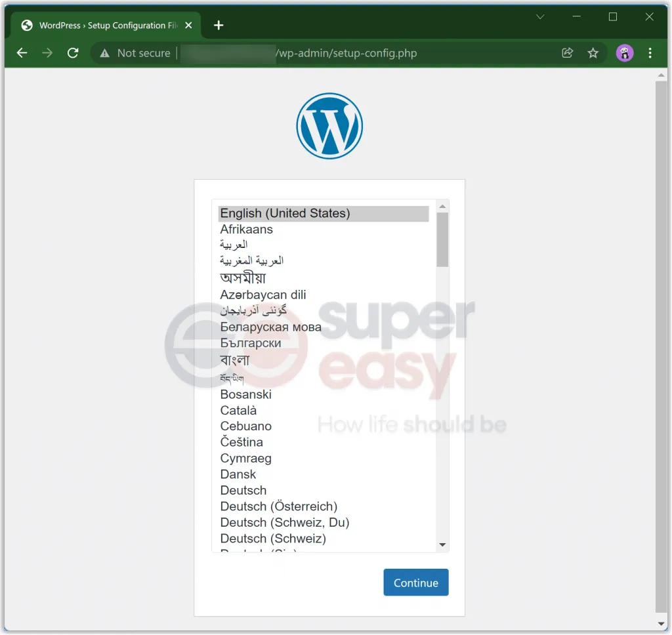The width and height of the screenshot is (672, 635).
Task: Select the অসমীয়া language option
Action: 324,278
